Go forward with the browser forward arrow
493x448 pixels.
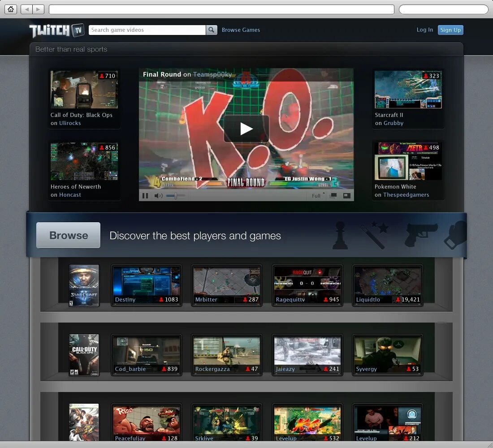pos(39,9)
